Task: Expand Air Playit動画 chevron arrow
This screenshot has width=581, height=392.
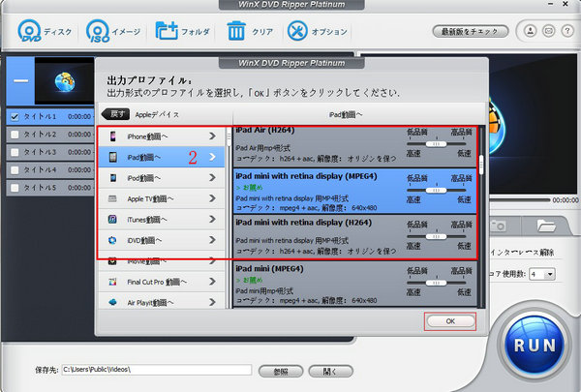Action: [x=212, y=302]
